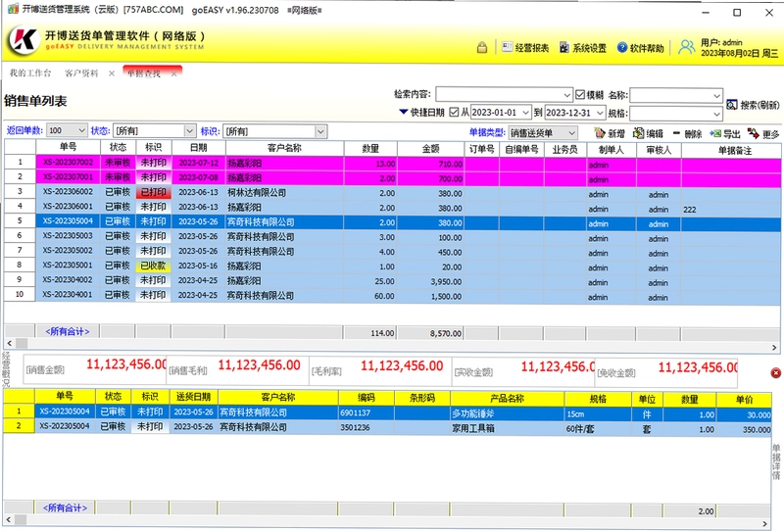Click 已收款 flag for XS-202305001
The width and height of the screenshot is (784, 532).
click(x=153, y=266)
